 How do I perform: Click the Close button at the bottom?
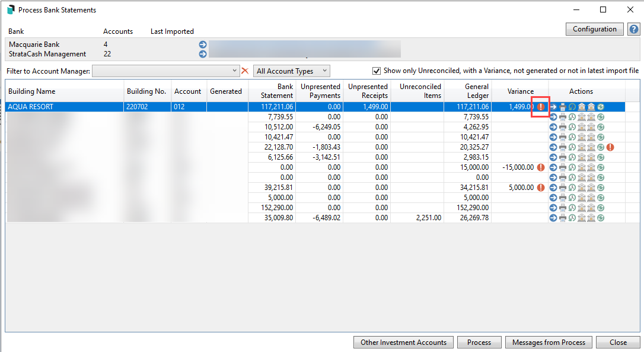point(618,342)
